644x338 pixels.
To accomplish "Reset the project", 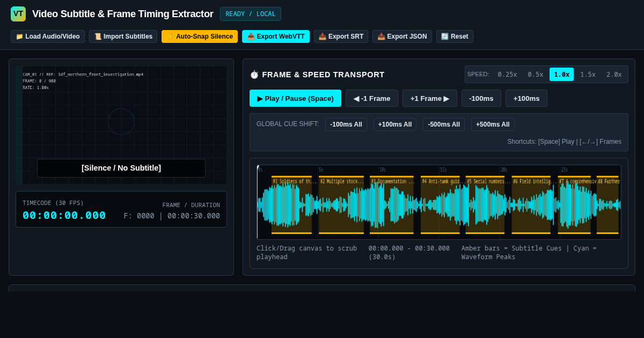I will coord(455,36).
